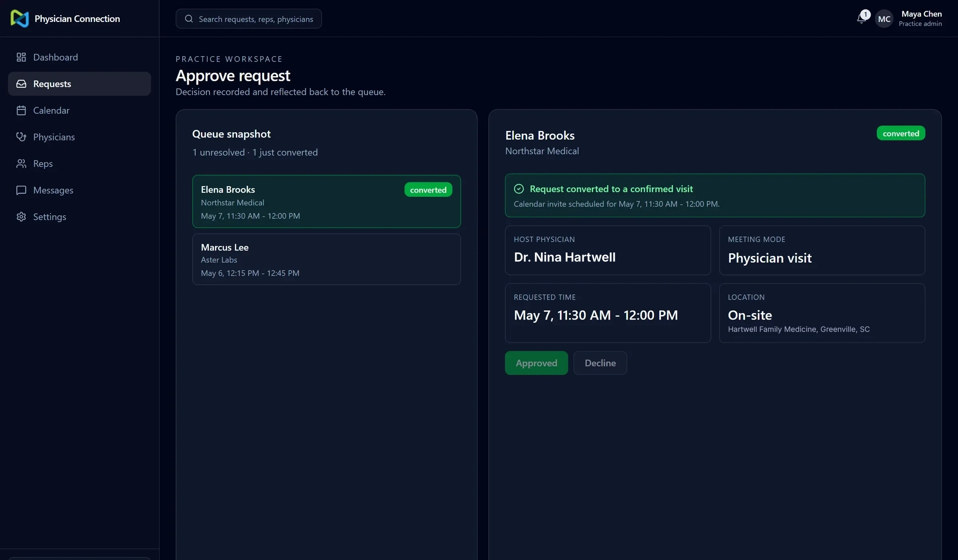Select Marcus Lee request card
Screen dimensions: 958x560
(326, 259)
